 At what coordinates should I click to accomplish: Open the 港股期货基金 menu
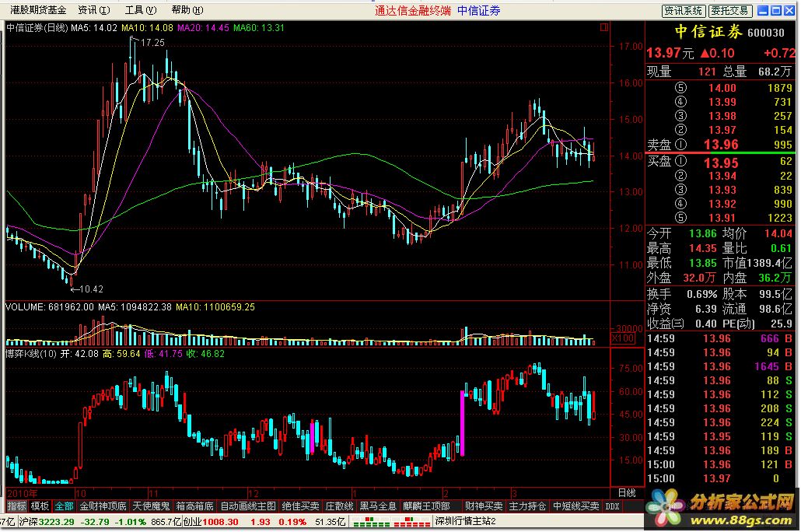(x=38, y=10)
